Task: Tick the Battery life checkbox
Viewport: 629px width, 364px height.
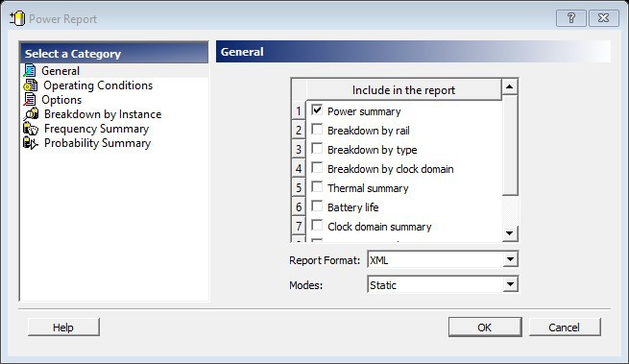Action: [317, 206]
